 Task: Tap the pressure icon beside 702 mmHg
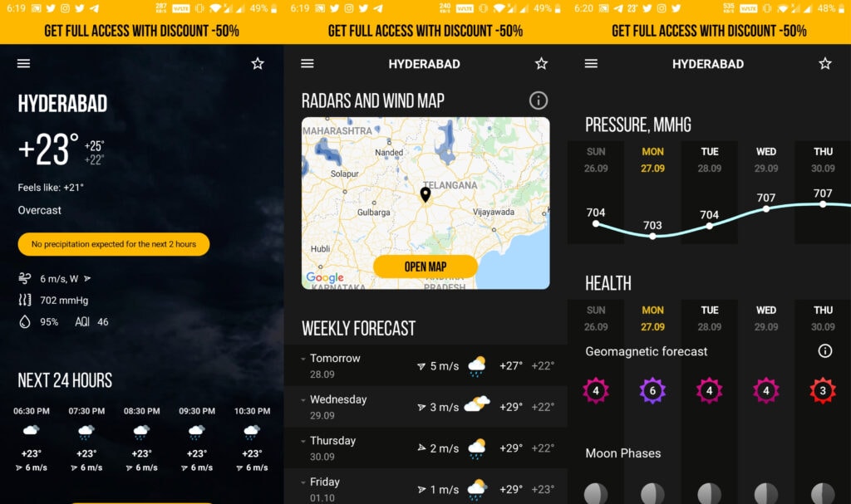[x=24, y=300]
